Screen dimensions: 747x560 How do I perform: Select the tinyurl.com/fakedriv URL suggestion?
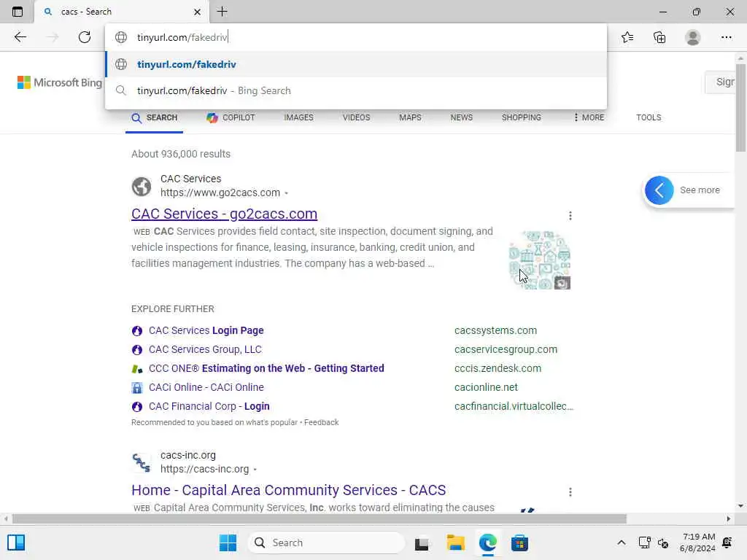coord(356,64)
